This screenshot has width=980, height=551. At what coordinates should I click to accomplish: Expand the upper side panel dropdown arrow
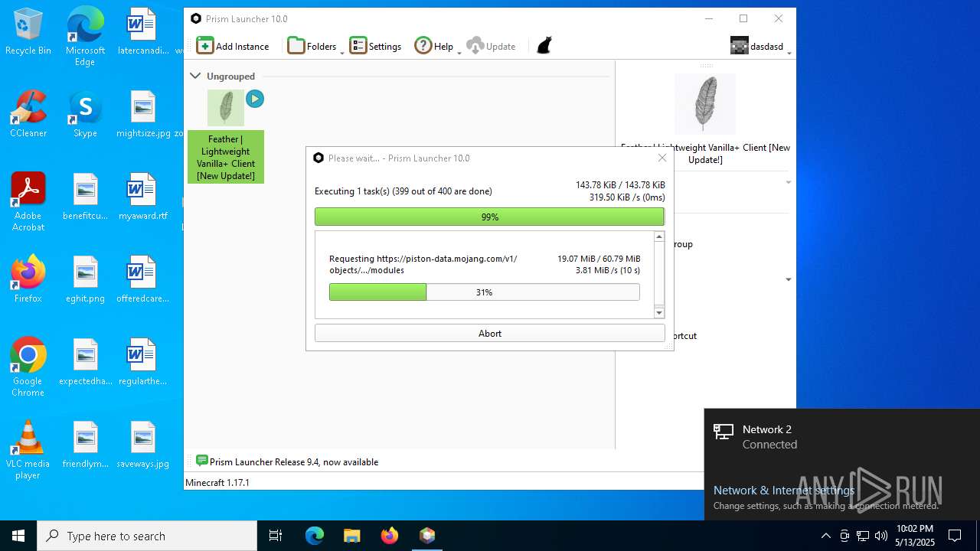789,182
